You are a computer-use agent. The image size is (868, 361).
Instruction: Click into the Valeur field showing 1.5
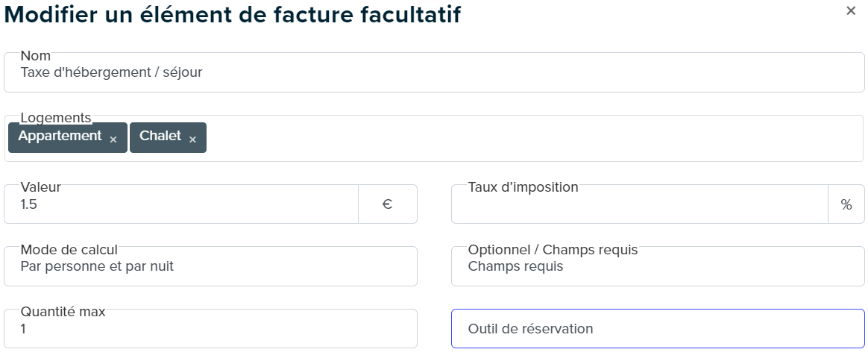[181, 204]
